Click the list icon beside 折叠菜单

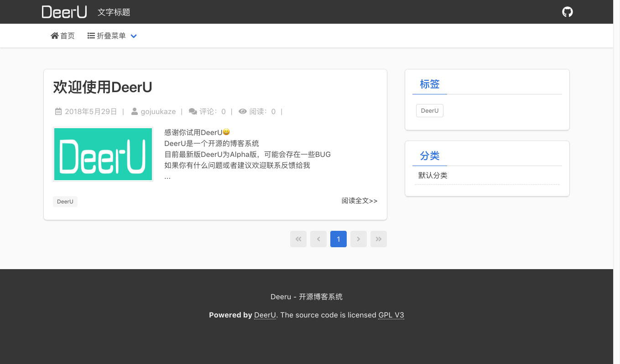coord(91,36)
